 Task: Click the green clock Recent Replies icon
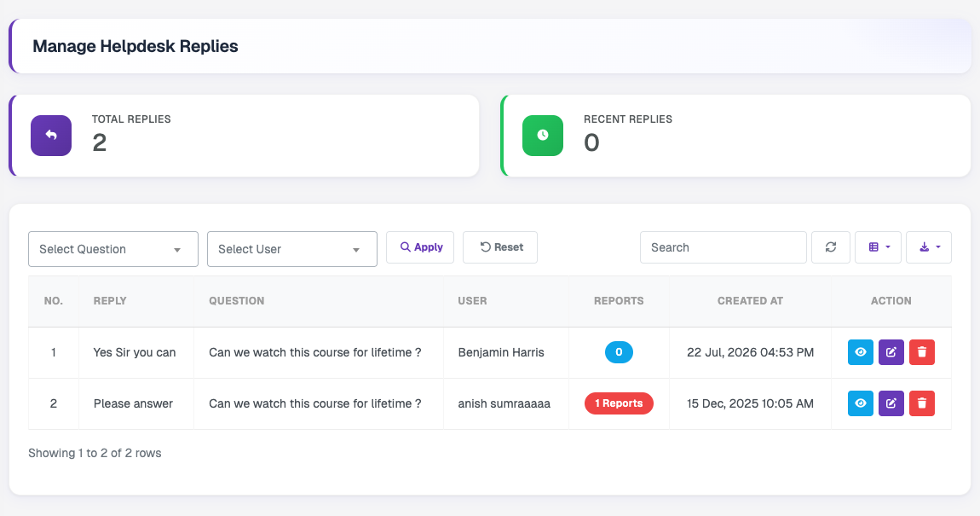point(543,135)
